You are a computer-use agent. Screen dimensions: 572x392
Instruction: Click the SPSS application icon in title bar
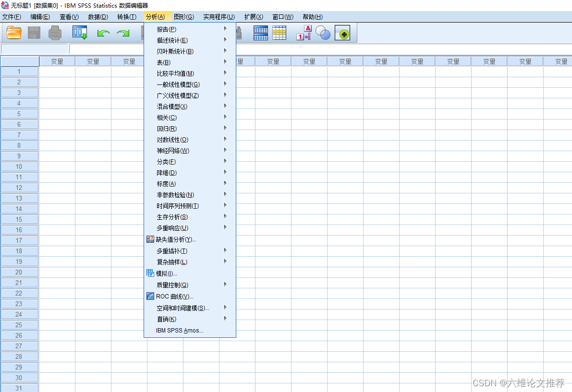click(5, 5)
